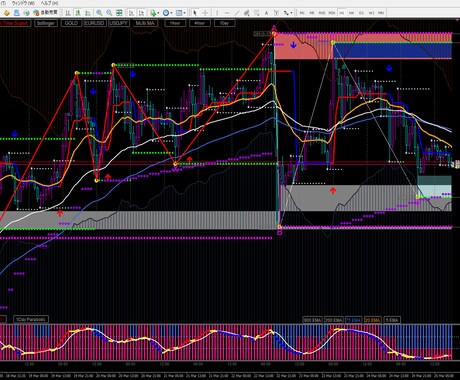Toggle the 900 EMA line button

click(313, 320)
